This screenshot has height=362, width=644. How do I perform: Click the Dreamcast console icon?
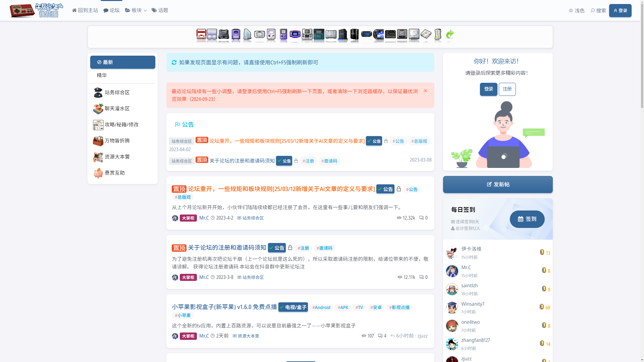coord(414,34)
